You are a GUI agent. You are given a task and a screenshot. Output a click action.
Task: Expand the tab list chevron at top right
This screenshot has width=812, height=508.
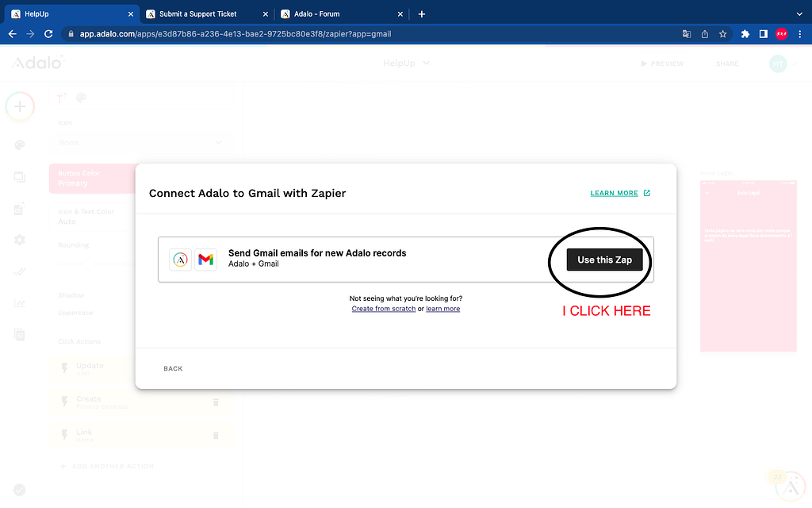pyautogui.click(x=799, y=13)
